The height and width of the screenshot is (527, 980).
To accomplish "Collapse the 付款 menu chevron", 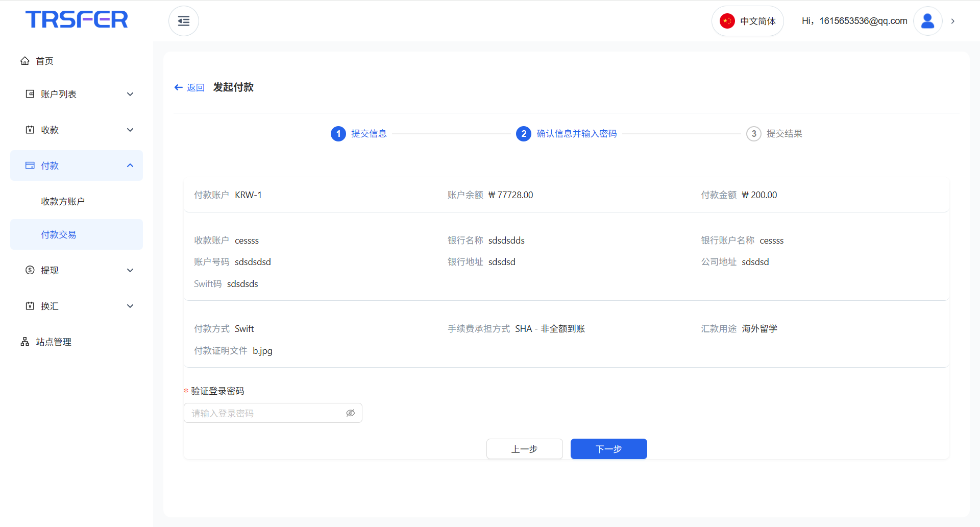I will [x=130, y=165].
